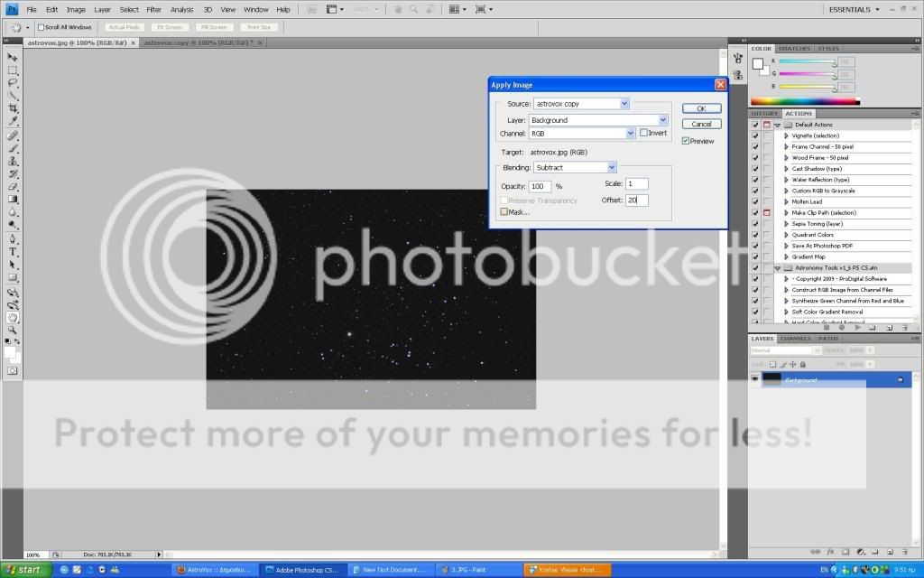Switch to the Channels panel tab

[795, 339]
